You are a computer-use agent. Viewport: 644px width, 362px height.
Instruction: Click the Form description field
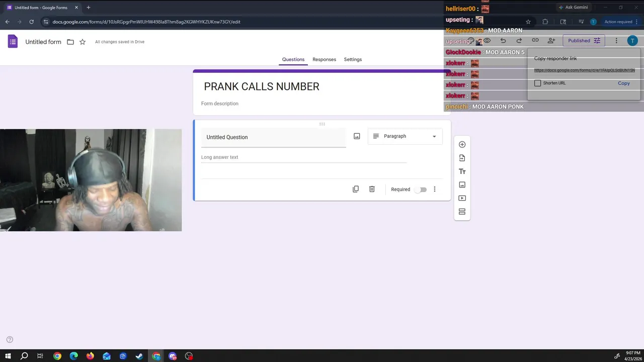(x=220, y=104)
